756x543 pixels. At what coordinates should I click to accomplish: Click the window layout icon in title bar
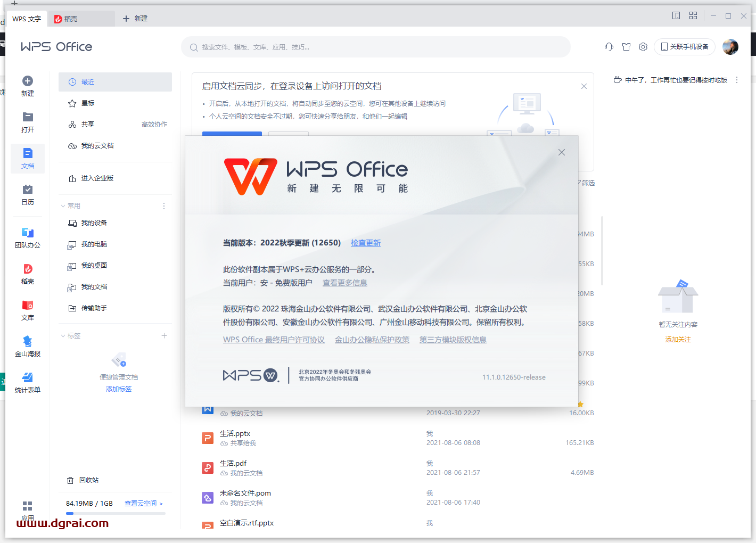tap(676, 15)
